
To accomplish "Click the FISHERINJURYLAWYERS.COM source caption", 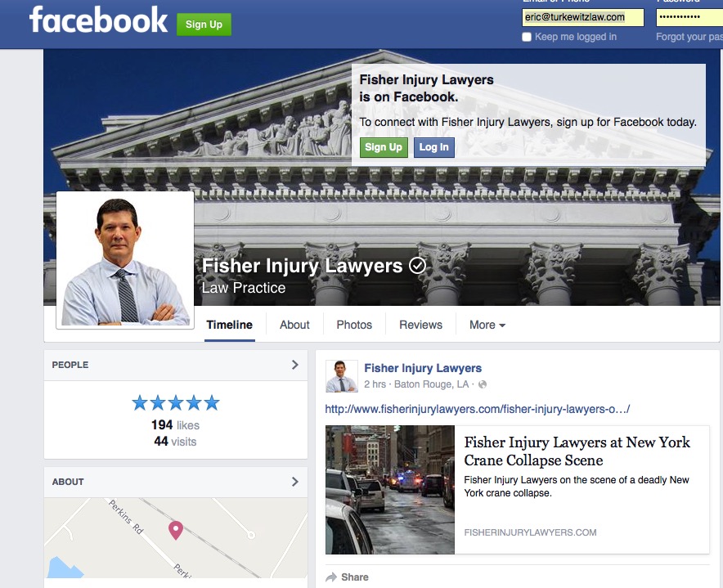I will point(530,532).
